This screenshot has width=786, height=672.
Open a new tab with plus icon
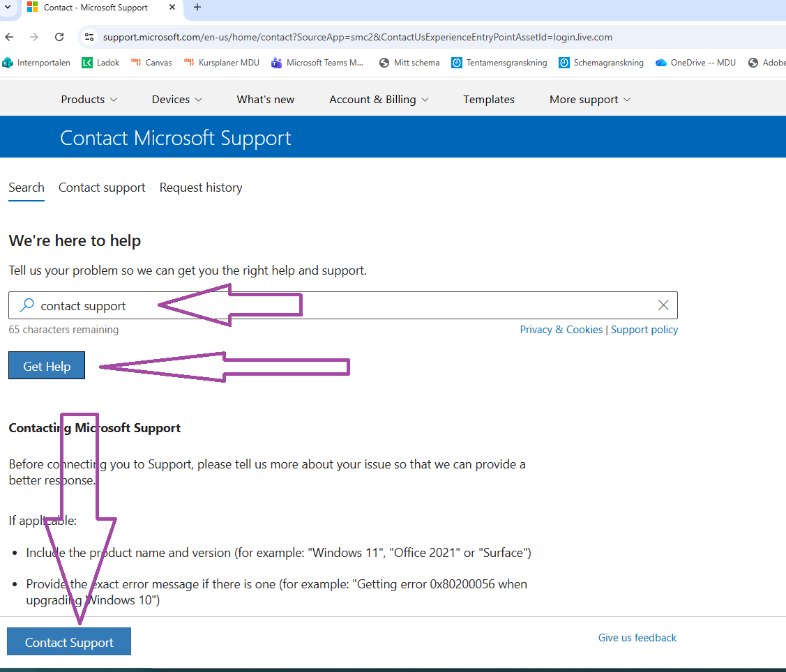tap(197, 7)
